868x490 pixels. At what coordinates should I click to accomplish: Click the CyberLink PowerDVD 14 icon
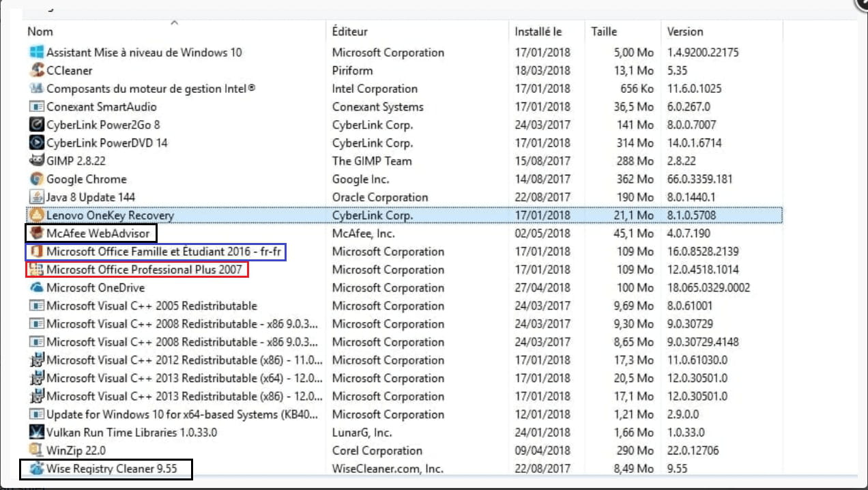[37, 143]
